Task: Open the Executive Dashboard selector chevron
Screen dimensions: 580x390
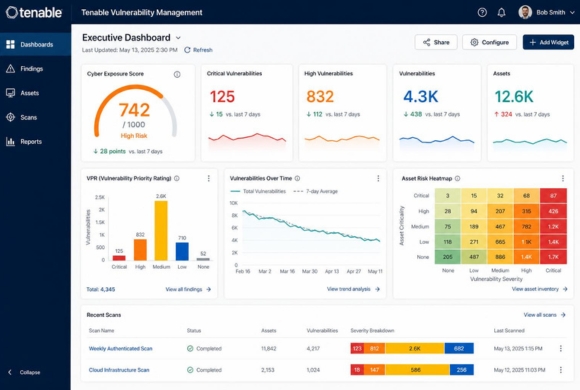Action: (178, 38)
